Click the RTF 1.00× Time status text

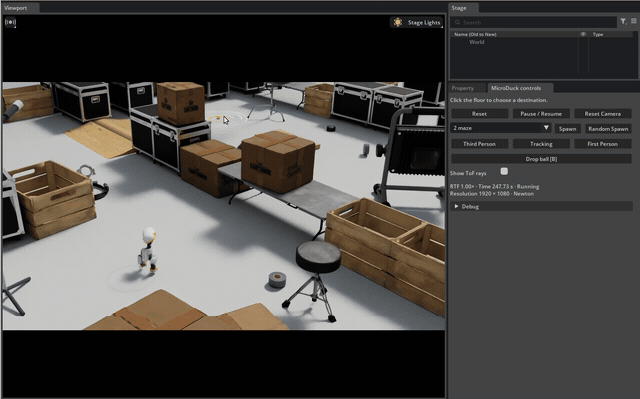[494, 186]
